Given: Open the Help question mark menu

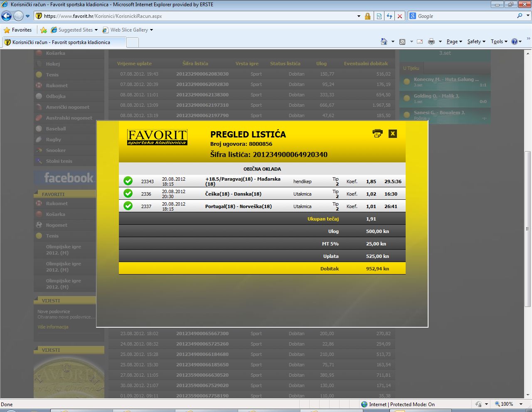Looking at the screenshot, I should (x=517, y=42).
